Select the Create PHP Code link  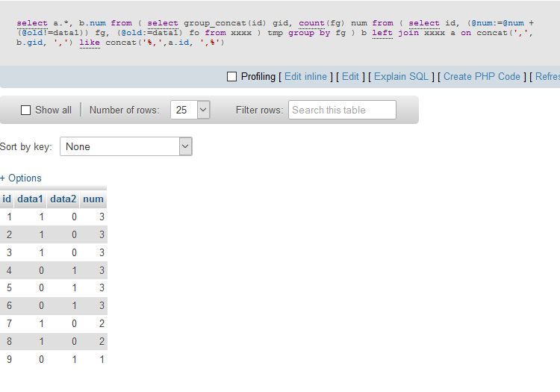pyautogui.click(x=482, y=77)
